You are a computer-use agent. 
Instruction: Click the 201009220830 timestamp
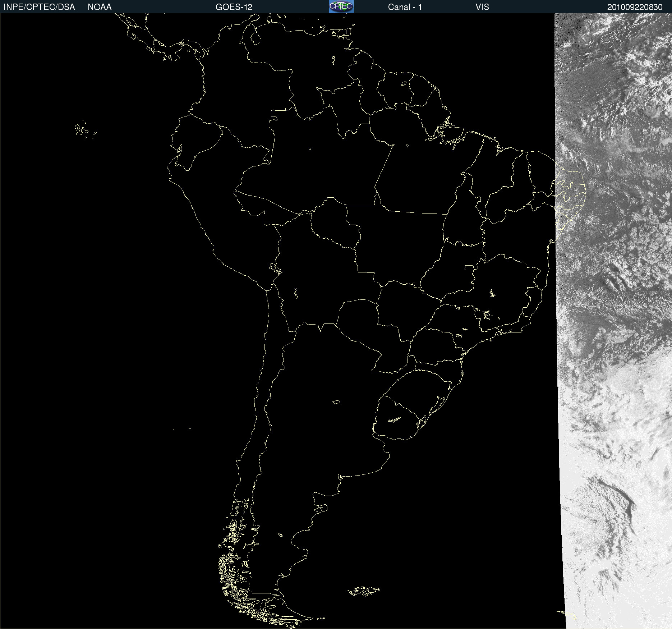click(x=635, y=7)
